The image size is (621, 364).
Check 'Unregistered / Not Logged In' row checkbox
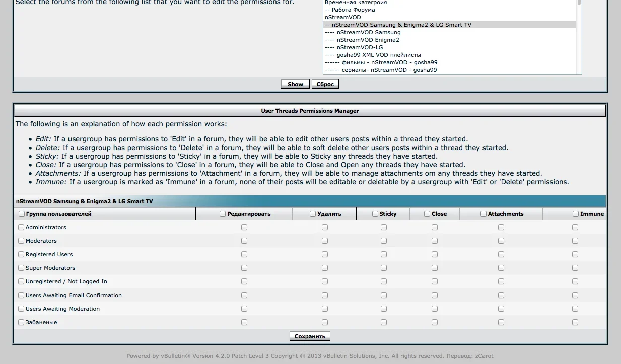21,281
